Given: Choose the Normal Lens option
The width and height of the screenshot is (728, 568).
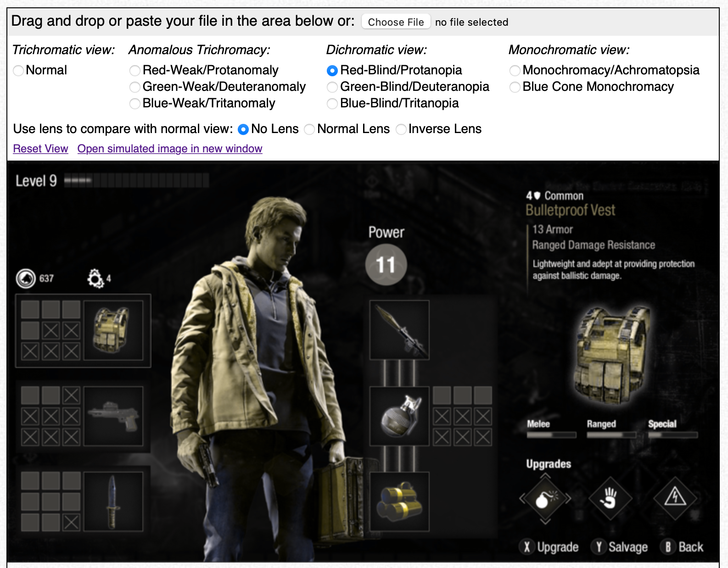Looking at the screenshot, I should pyautogui.click(x=309, y=129).
